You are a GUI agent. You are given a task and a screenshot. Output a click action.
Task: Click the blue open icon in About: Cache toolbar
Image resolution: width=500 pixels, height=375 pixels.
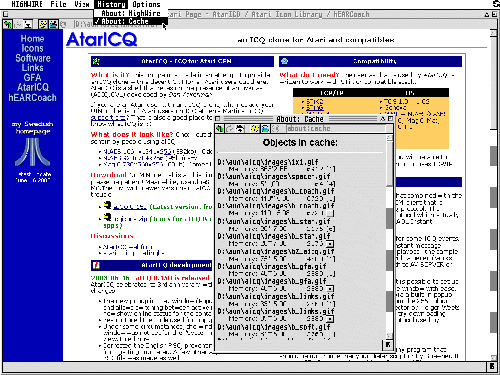265,129
